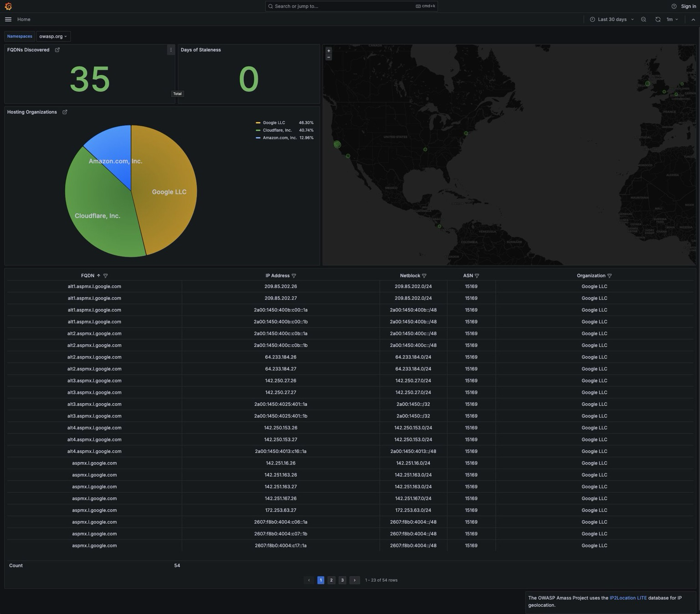700x614 pixels.
Task: Click IP address 64.233.184.26 cell
Action: tap(281, 357)
